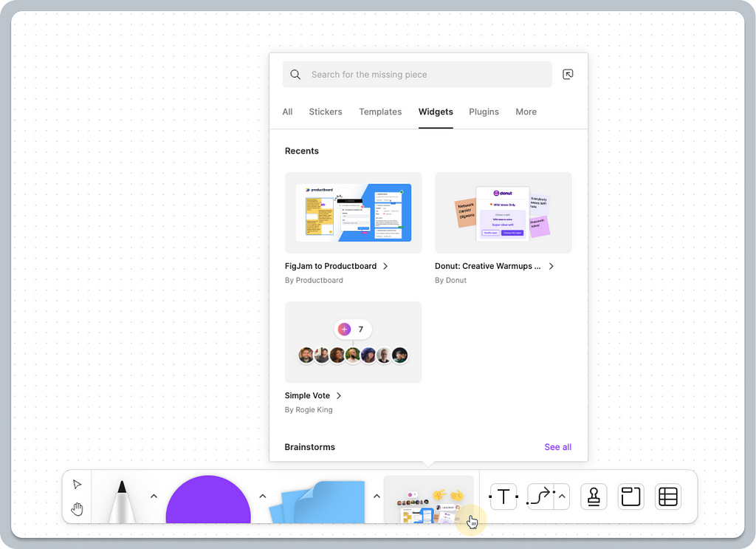Switch to the Stickers tab
The image size is (756, 549).
pyautogui.click(x=326, y=112)
